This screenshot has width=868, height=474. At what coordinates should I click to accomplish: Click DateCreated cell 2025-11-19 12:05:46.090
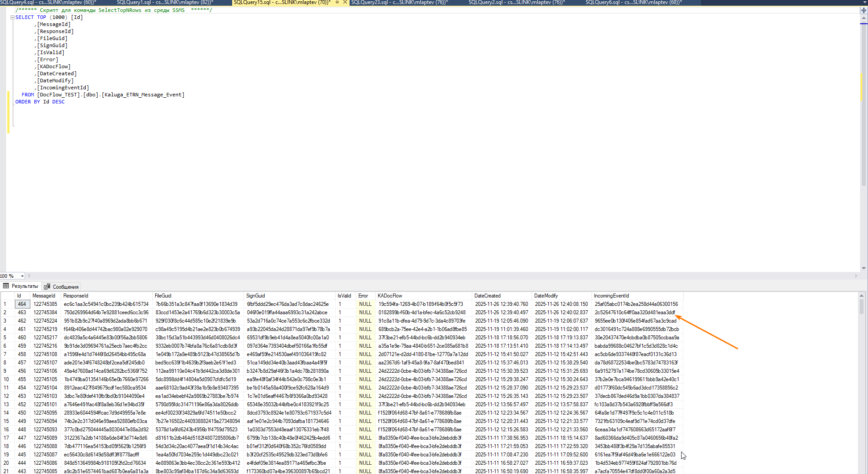(502, 321)
